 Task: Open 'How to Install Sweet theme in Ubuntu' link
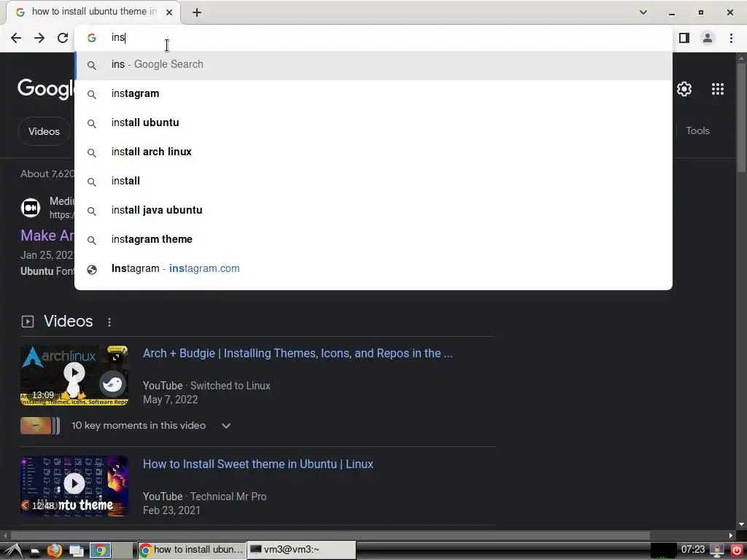(258, 464)
